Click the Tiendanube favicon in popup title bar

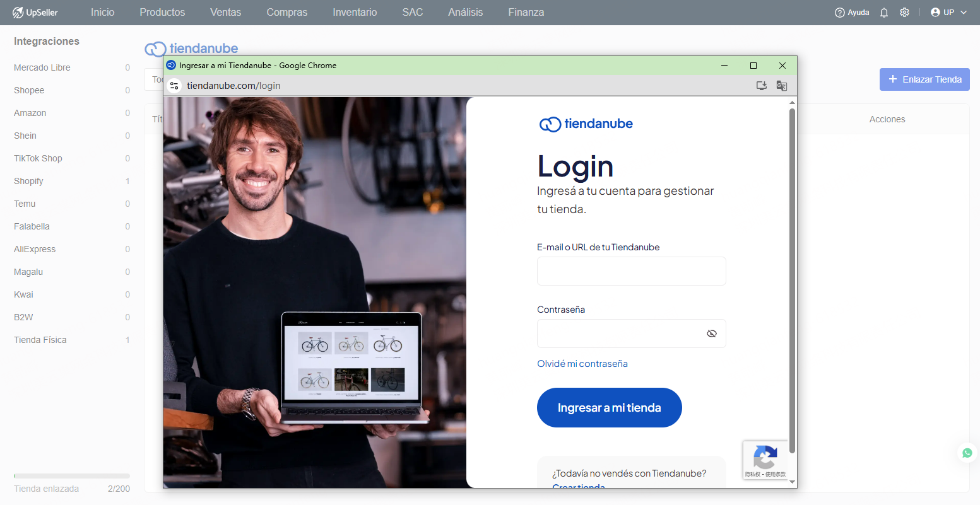170,66
